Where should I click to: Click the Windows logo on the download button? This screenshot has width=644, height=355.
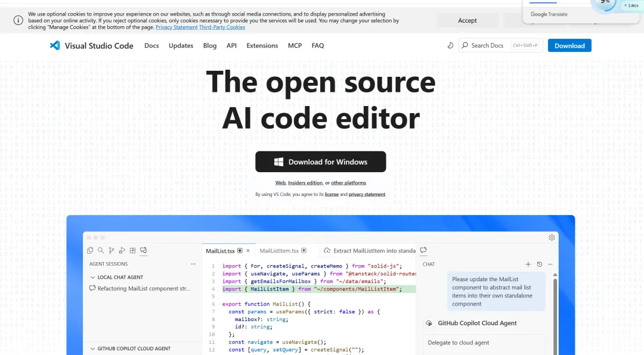click(278, 161)
